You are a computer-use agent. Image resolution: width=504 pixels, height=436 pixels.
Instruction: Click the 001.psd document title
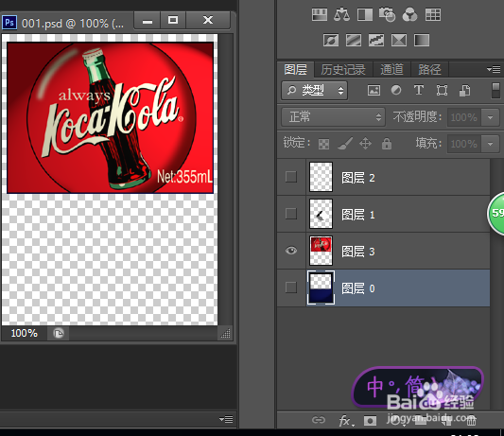pos(73,24)
